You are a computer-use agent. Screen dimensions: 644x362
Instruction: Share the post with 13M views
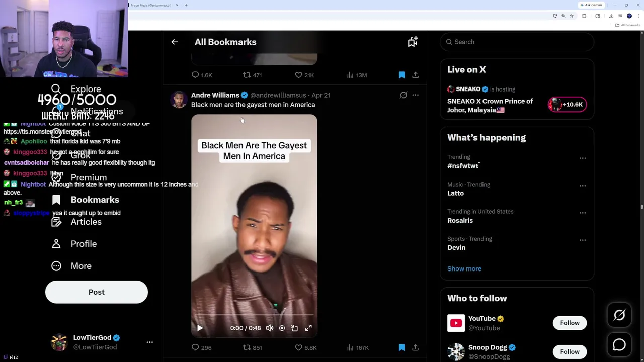point(415,75)
